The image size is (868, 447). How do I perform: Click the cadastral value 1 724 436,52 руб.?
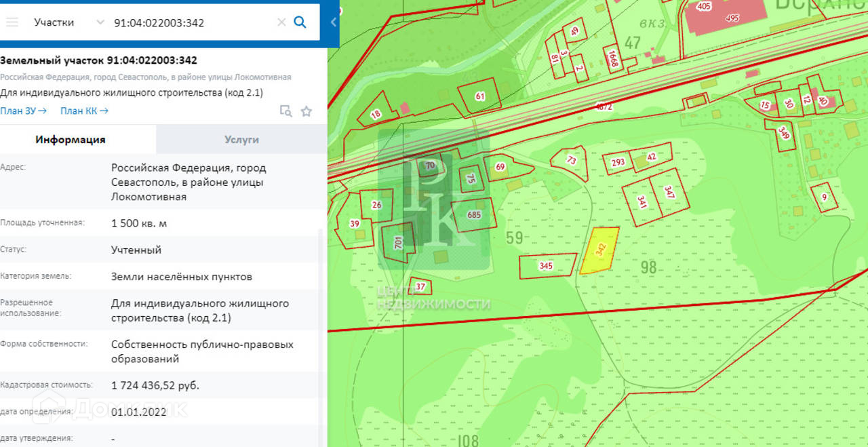tap(155, 385)
